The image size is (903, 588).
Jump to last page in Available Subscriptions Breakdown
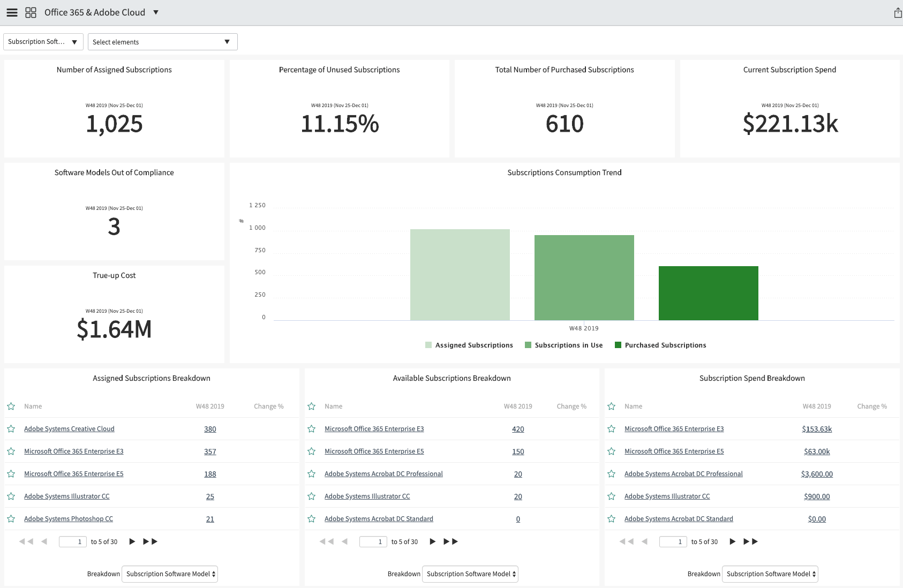coord(451,541)
